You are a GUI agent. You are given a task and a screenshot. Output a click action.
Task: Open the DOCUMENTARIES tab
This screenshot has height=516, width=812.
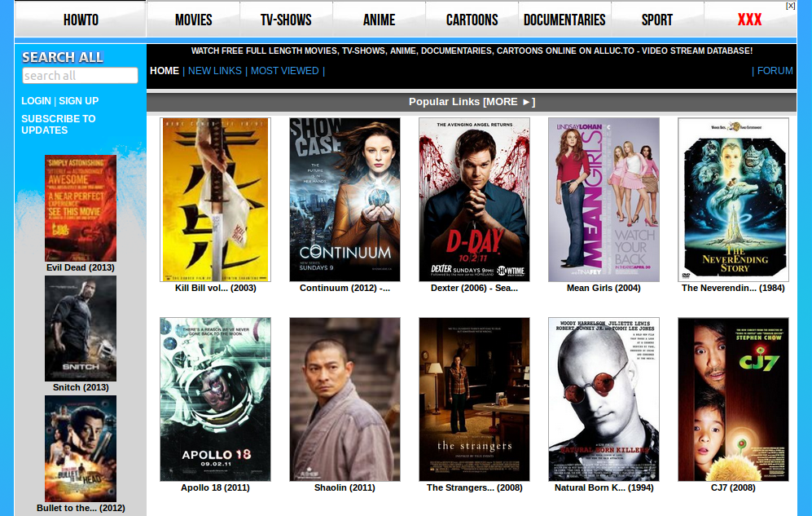(564, 20)
